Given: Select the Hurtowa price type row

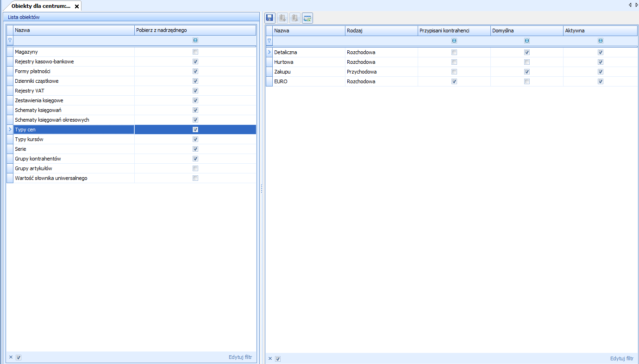Looking at the screenshot, I should point(451,62).
